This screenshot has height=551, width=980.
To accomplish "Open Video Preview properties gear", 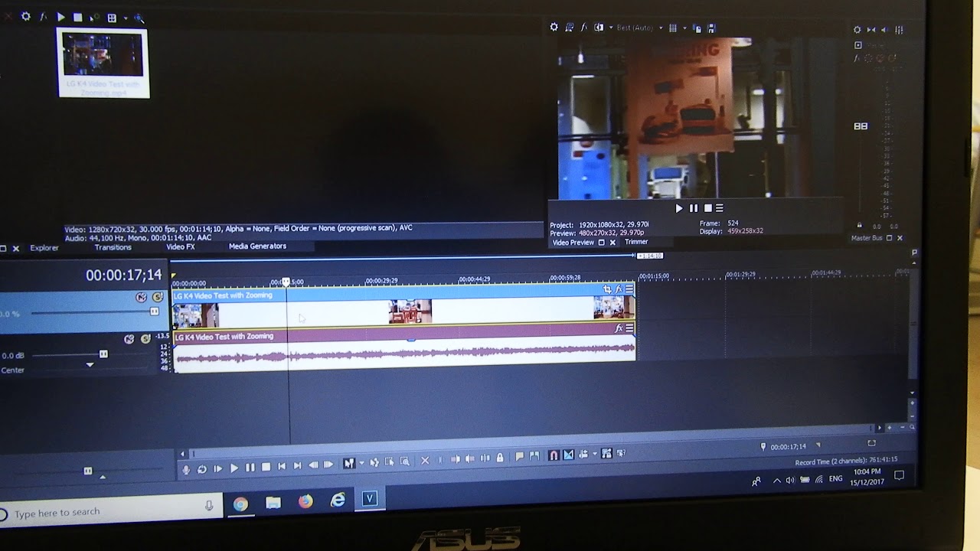I will (554, 27).
